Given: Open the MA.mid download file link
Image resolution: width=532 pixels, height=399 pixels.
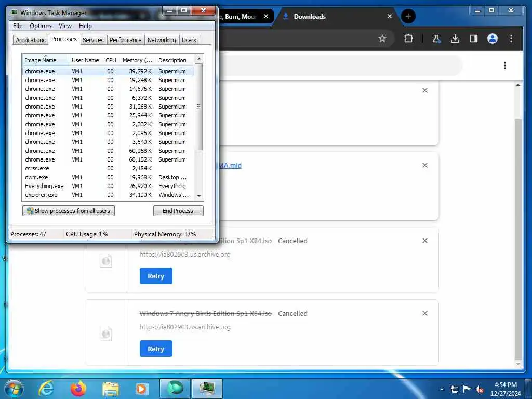Looking at the screenshot, I should click(230, 166).
